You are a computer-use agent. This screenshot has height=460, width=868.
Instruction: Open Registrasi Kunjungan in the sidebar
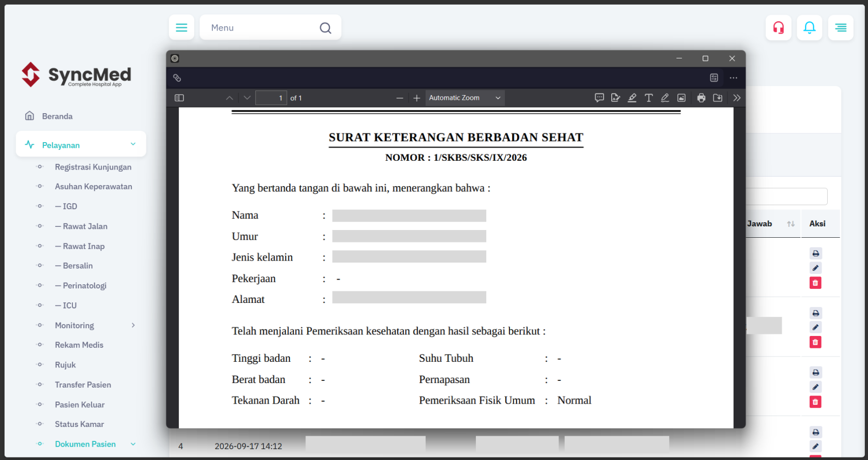click(93, 167)
